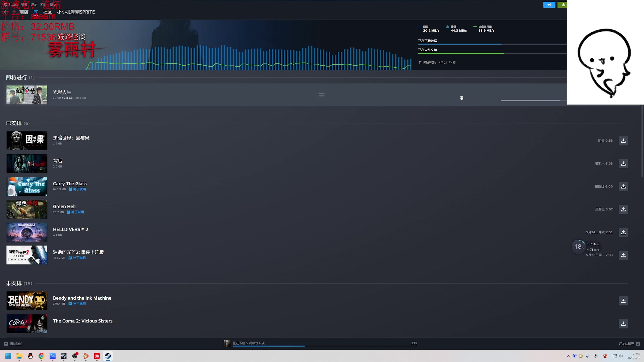
Task: Click the title 背后
Action: (57, 161)
